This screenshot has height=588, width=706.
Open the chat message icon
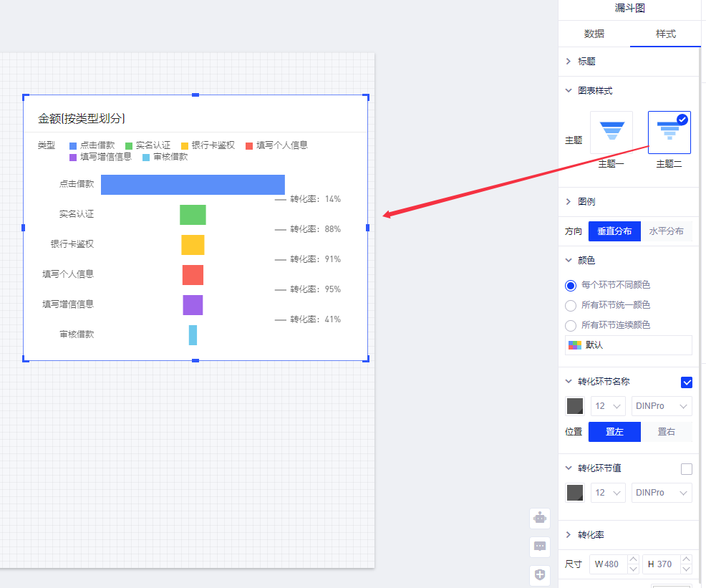540,546
